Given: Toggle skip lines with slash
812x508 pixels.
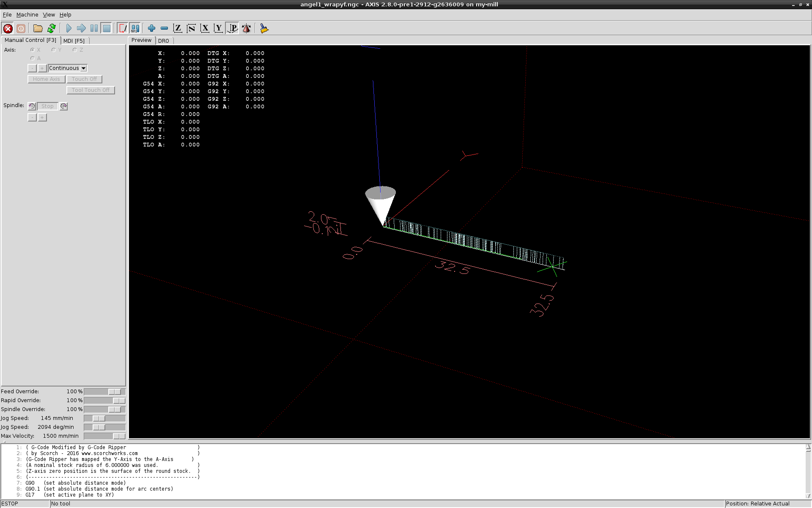Looking at the screenshot, I should pos(123,28).
